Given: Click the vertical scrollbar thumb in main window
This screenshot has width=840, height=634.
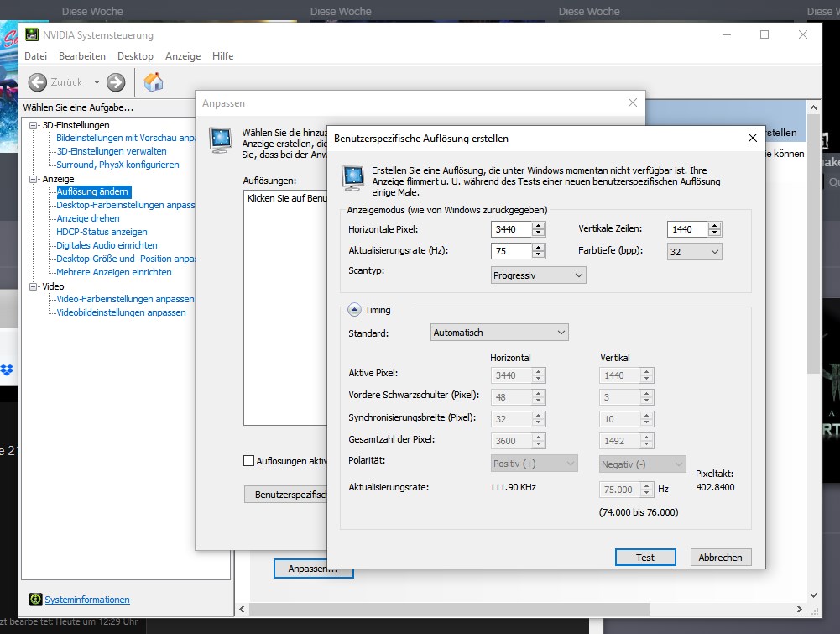Looking at the screenshot, I should pyautogui.click(x=813, y=244).
